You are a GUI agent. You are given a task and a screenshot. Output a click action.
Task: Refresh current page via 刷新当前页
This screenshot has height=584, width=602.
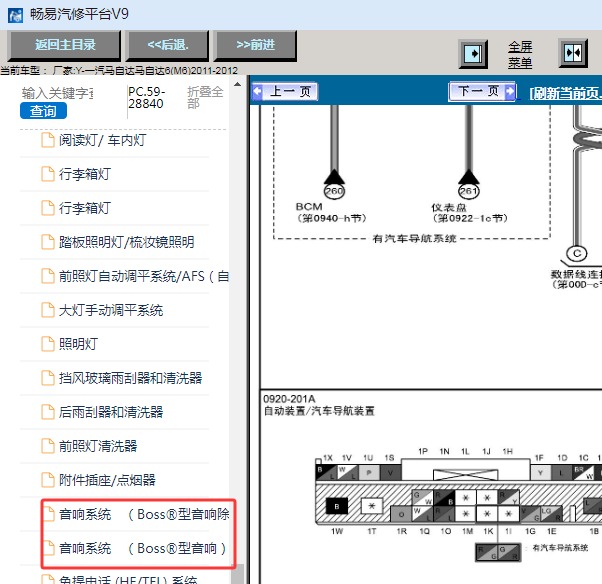(565, 93)
